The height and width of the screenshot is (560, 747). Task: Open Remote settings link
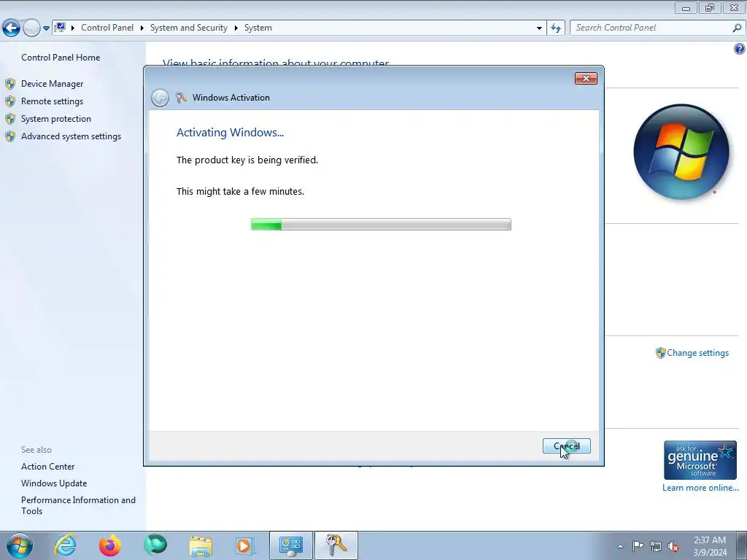tap(52, 101)
